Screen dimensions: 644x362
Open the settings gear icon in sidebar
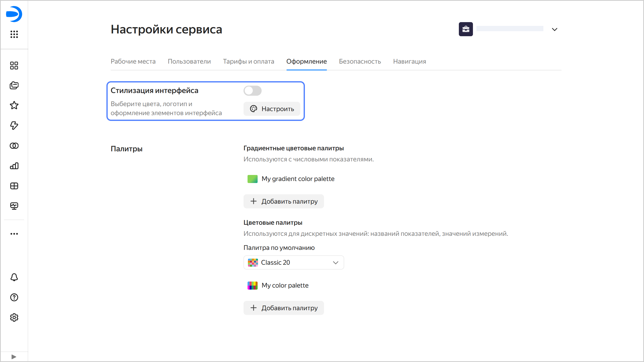(x=14, y=318)
